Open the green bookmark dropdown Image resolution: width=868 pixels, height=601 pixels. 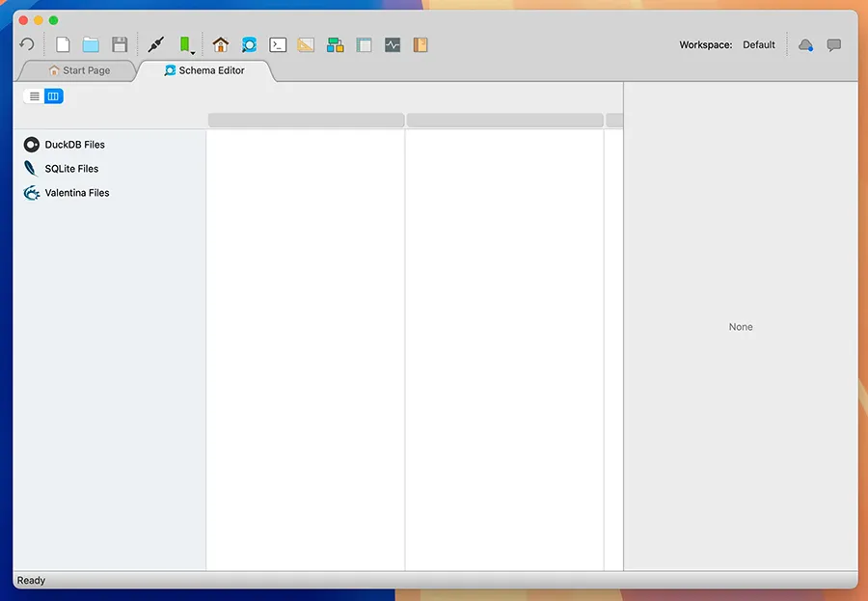click(185, 44)
